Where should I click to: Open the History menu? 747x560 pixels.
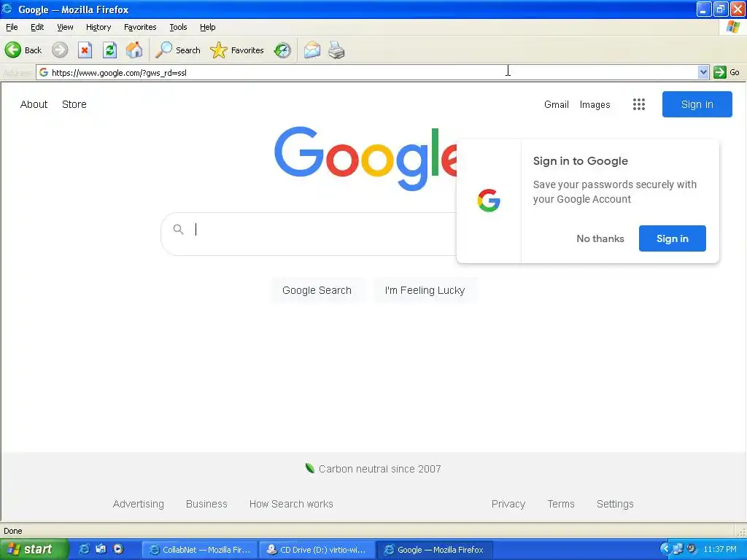98,27
